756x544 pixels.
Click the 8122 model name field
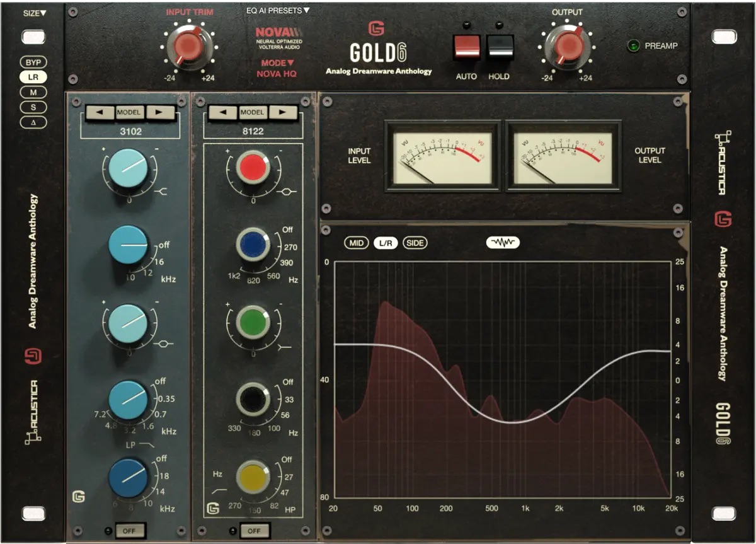253,132
